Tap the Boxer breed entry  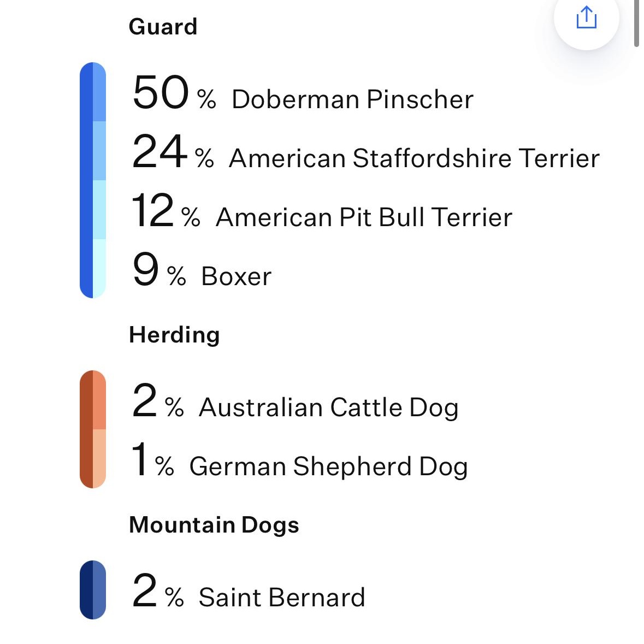tap(236, 276)
